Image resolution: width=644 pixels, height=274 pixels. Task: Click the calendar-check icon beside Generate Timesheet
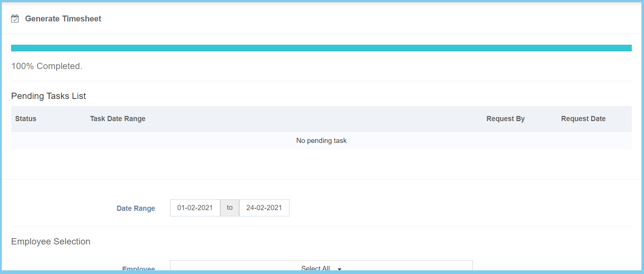click(15, 19)
